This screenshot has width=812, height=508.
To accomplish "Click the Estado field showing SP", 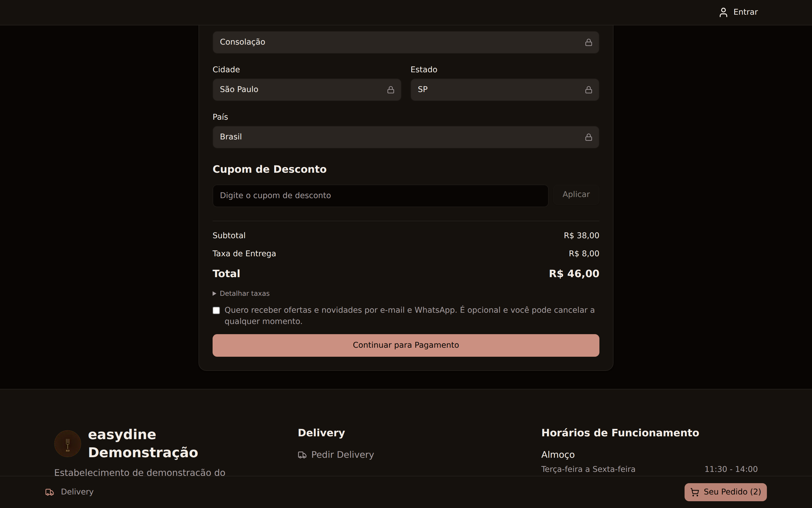I will (x=505, y=90).
